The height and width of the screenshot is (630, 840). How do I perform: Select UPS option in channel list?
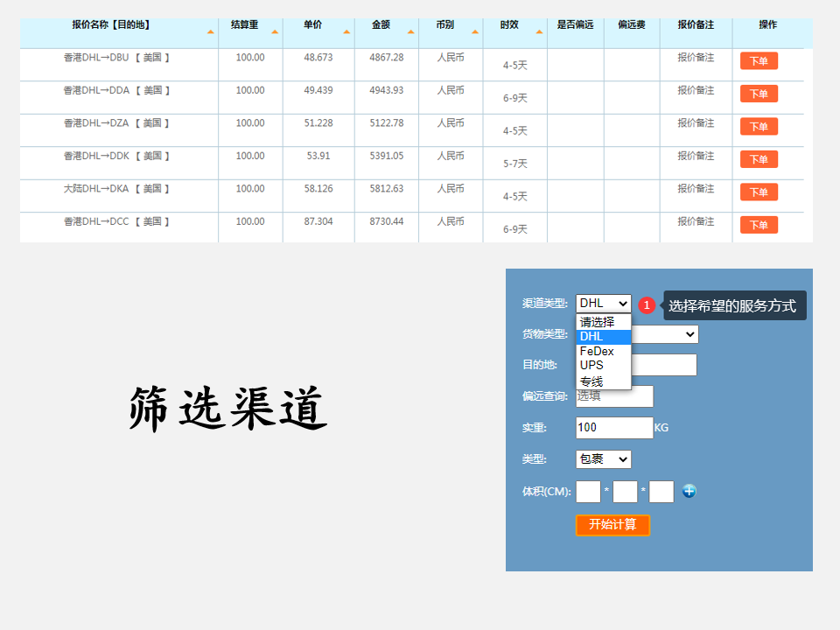click(591, 365)
